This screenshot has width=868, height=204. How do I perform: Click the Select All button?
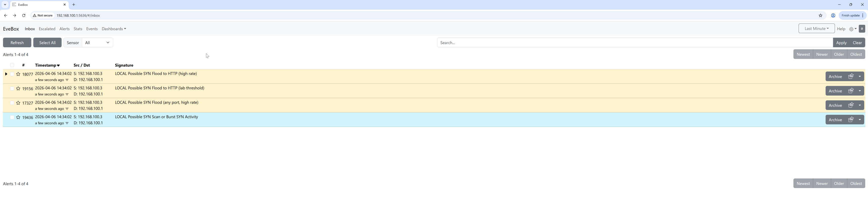[47, 42]
